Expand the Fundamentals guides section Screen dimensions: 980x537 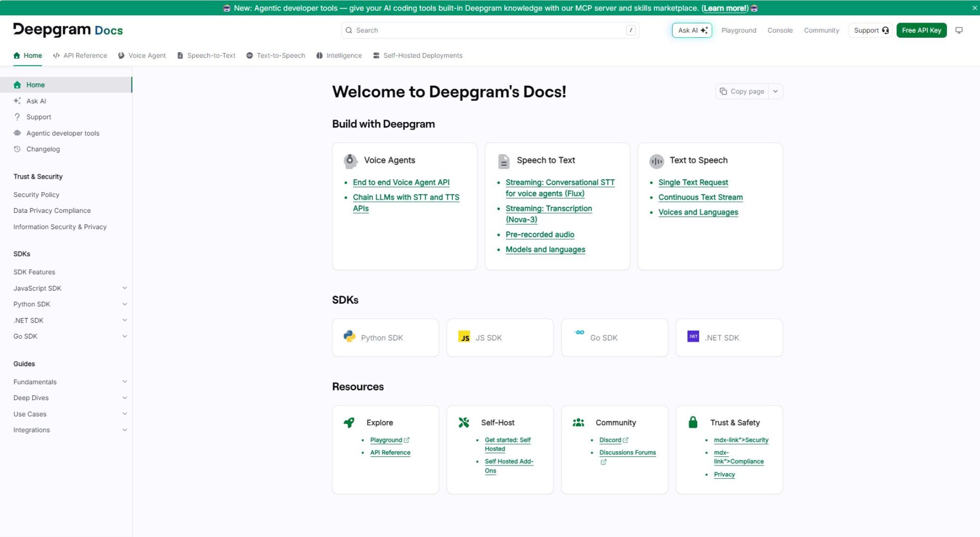pyautogui.click(x=125, y=382)
